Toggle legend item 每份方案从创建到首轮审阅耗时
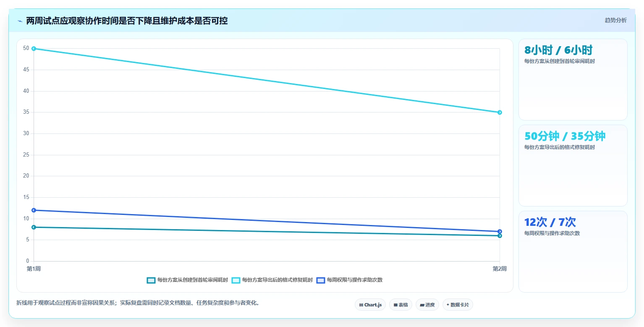Viewport: 644px width, 327px height. coord(187,280)
